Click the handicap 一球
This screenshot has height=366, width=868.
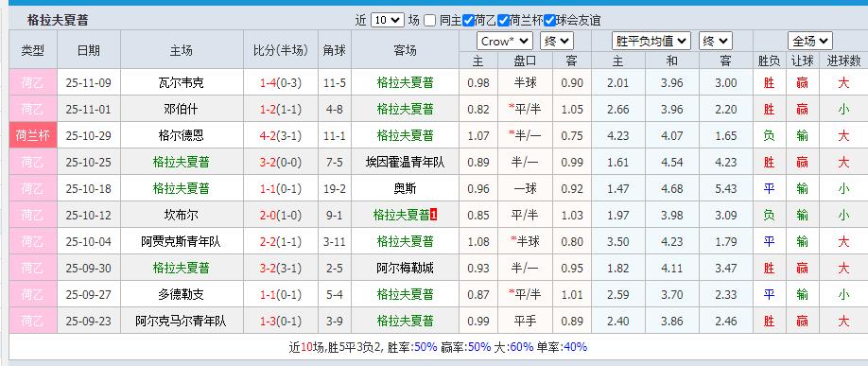coord(525,189)
